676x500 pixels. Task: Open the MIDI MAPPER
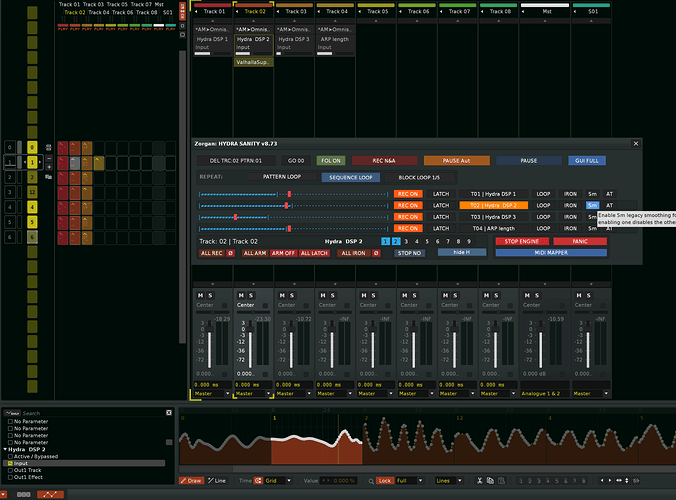(551, 253)
